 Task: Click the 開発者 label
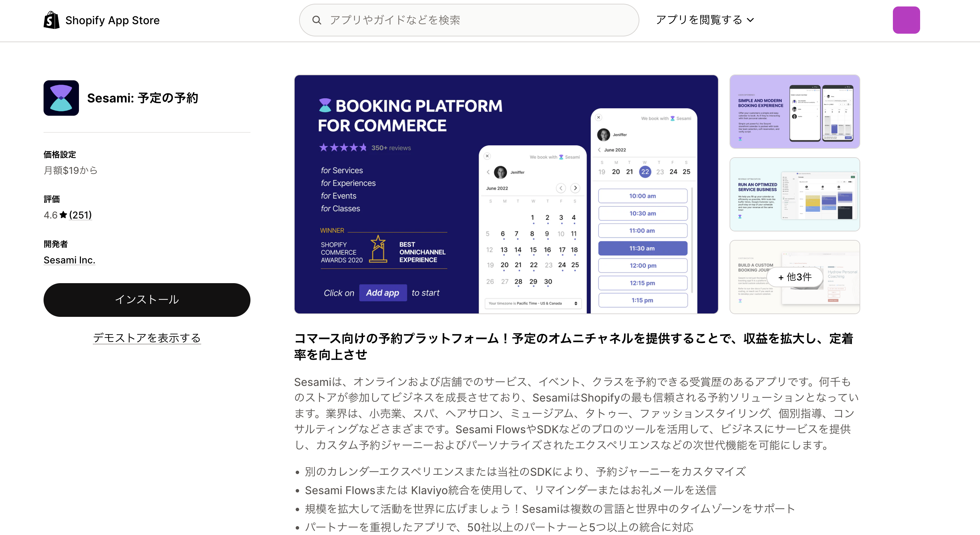coord(55,244)
